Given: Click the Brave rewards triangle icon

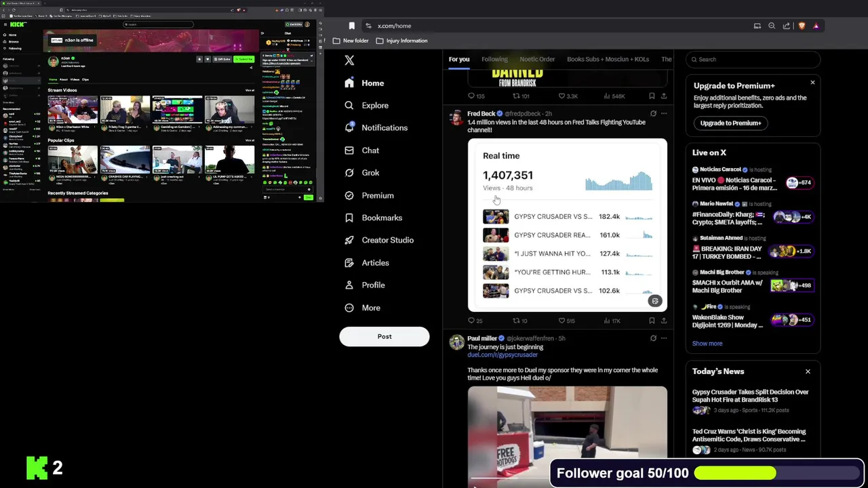Looking at the screenshot, I should (816, 26).
